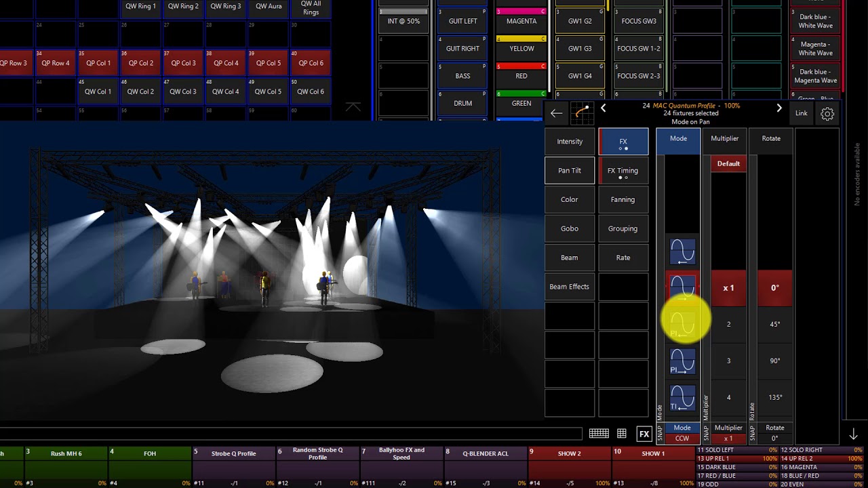868x488 pixels.
Task: Open the numeric grid keypad icon
Action: pyautogui.click(x=622, y=434)
